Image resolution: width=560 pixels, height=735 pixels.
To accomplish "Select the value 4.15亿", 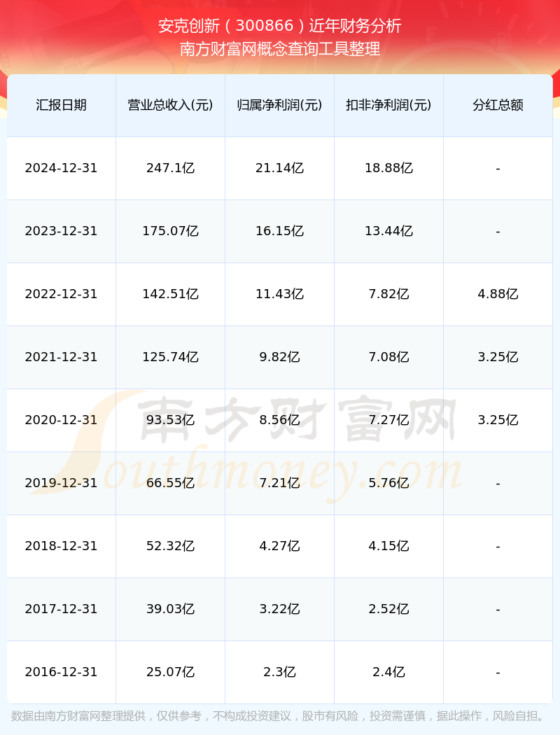I will point(388,546).
